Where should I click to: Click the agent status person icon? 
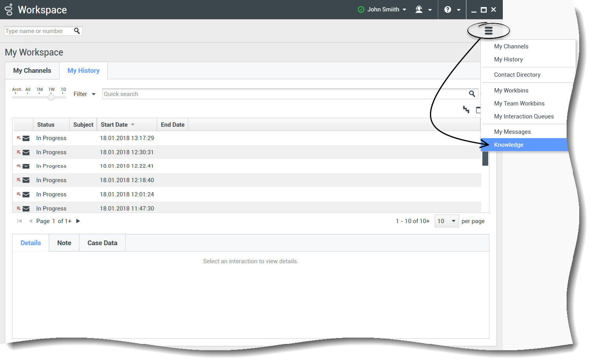(419, 9)
